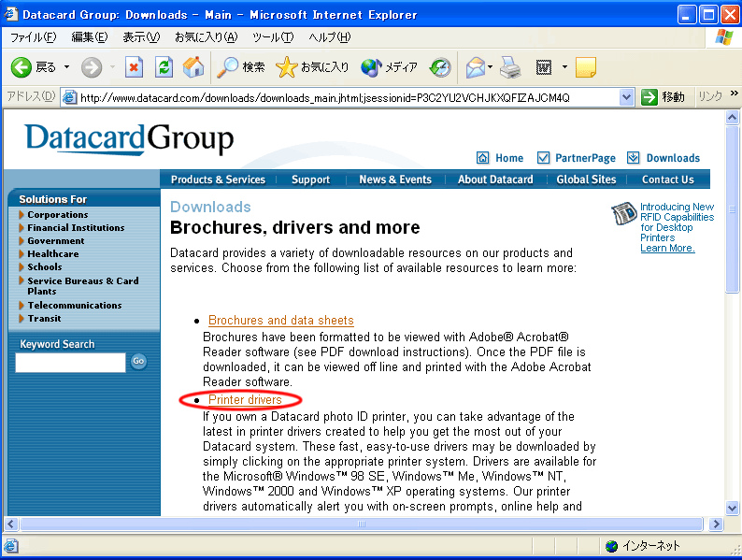Open the ツール(T) menu
The image size is (742, 560).
[273, 37]
